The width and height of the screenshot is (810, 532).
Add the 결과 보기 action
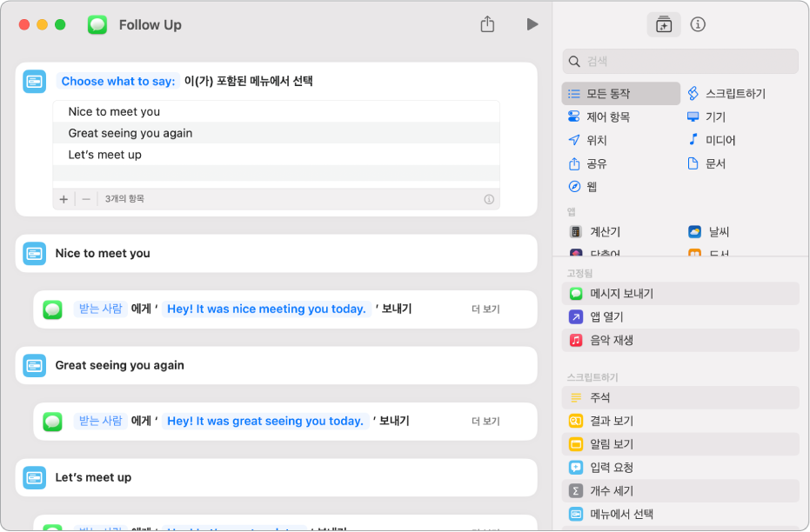680,421
